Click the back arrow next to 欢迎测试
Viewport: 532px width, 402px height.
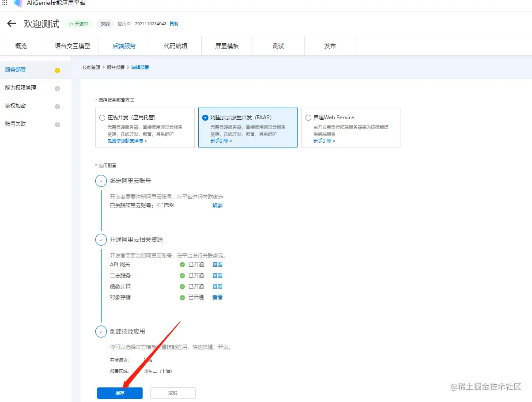(11, 24)
